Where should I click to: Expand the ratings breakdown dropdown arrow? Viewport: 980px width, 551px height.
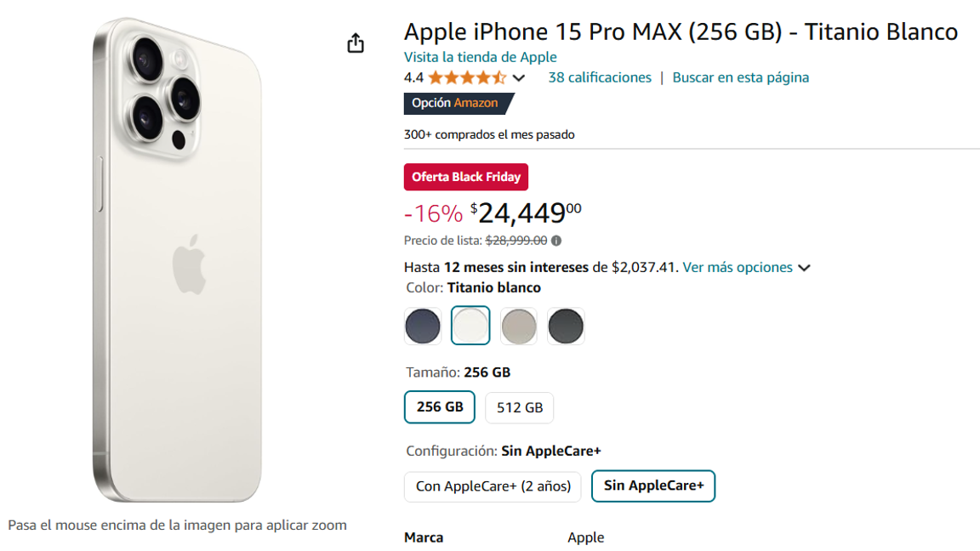pos(519,77)
